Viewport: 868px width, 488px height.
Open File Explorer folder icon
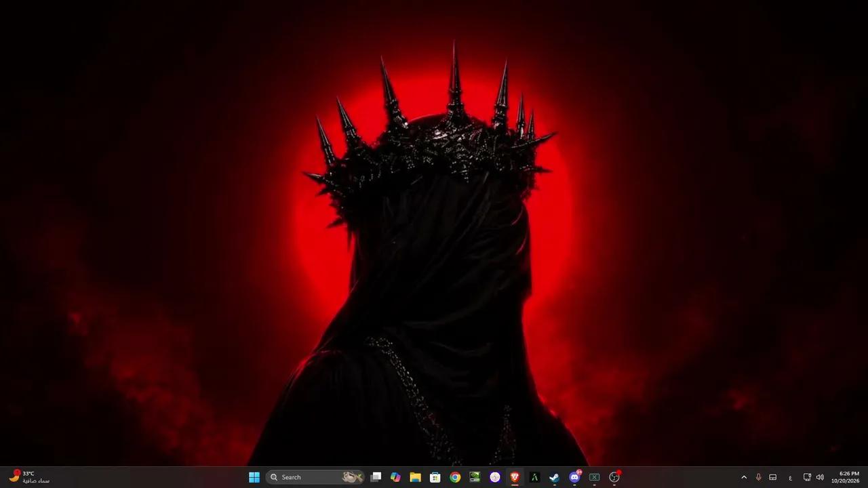click(415, 477)
